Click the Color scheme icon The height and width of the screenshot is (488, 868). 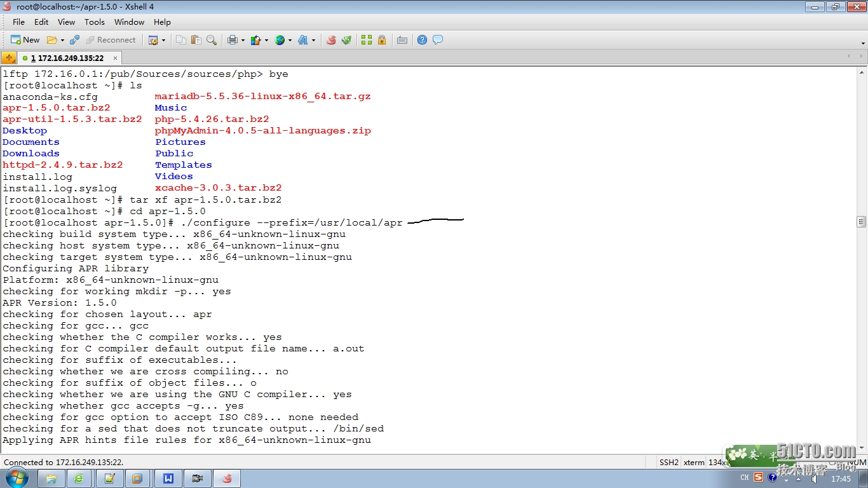255,40
